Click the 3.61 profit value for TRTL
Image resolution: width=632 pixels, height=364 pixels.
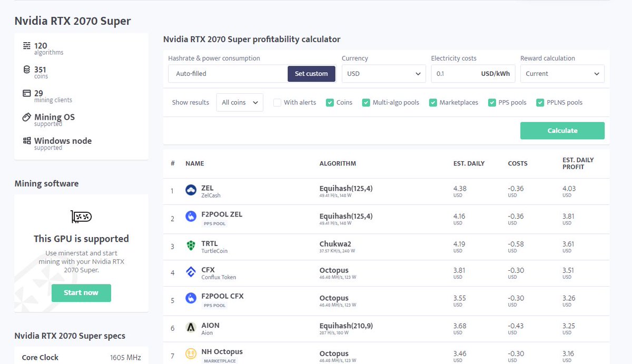pos(568,244)
